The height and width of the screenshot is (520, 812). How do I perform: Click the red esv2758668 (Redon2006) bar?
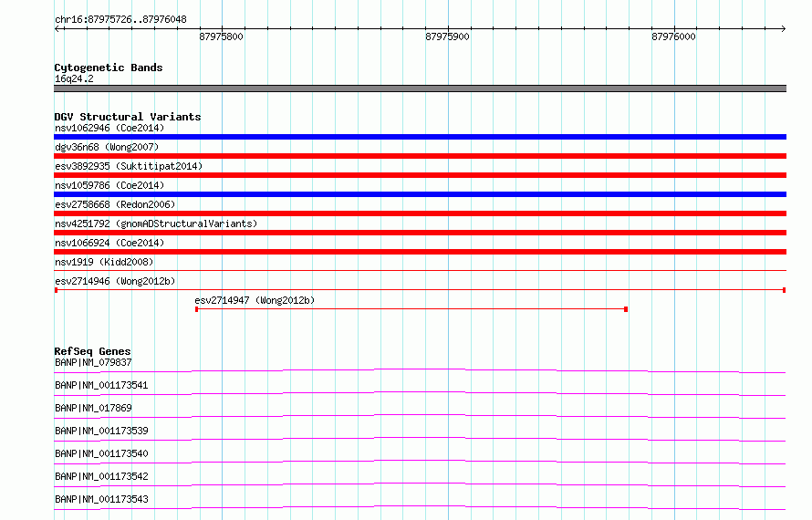(420, 213)
